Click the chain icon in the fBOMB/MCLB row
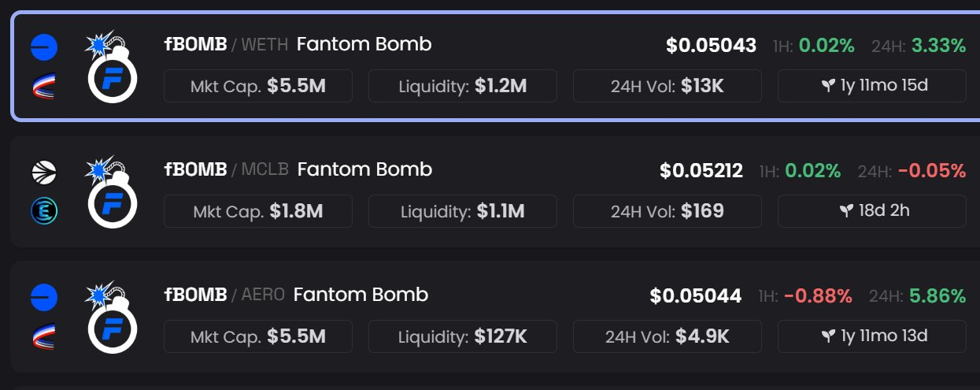 point(44,173)
